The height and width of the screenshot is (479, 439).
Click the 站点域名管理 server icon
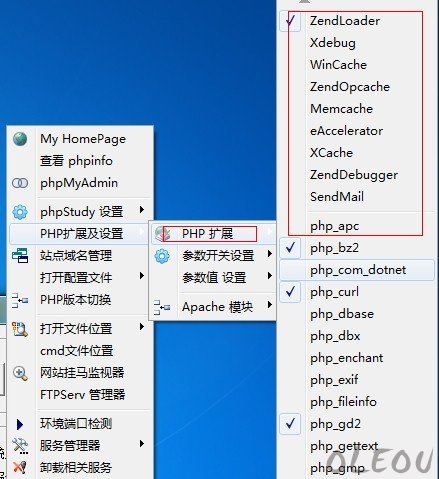pos(20,256)
